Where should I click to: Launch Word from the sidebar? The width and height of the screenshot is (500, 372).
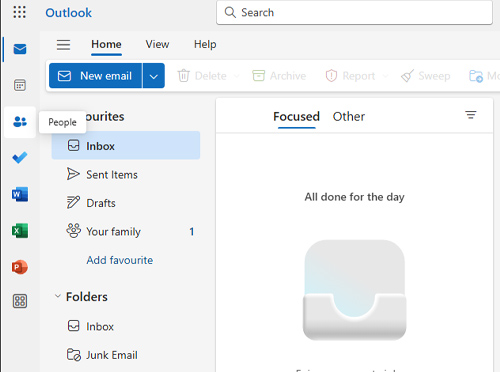(x=20, y=194)
